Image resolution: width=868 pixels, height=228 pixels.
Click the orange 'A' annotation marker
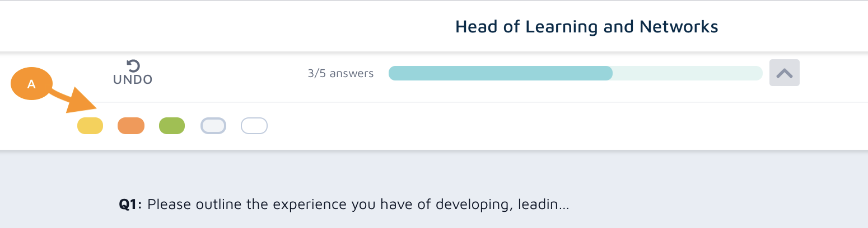(31, 84)
